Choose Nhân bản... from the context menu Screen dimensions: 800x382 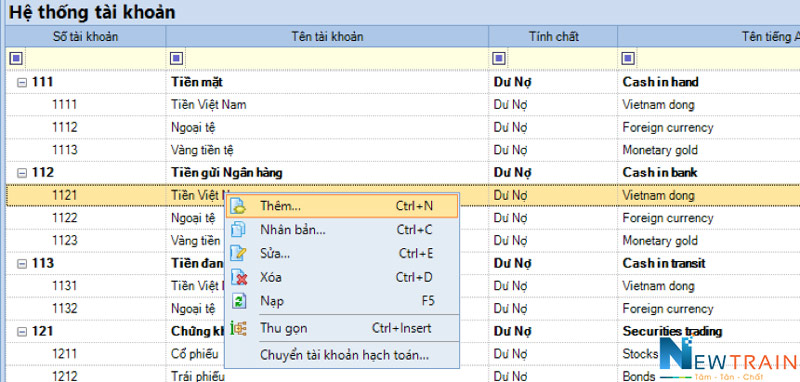pyautogui.click(x=342, y=230)
